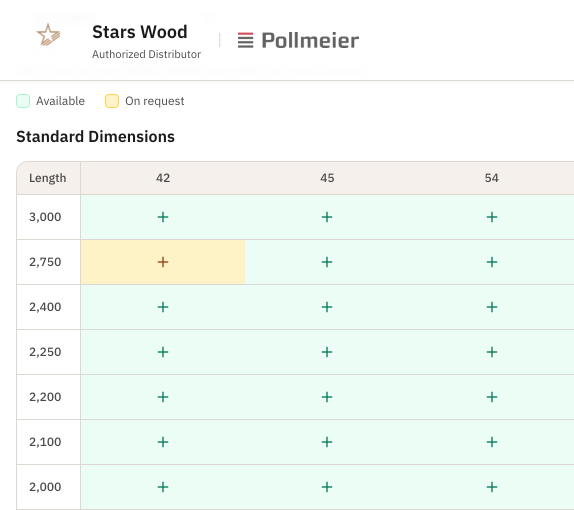This screenshot has width=574, height=510.
Task: Click the 42 column header
Action: 163,178
